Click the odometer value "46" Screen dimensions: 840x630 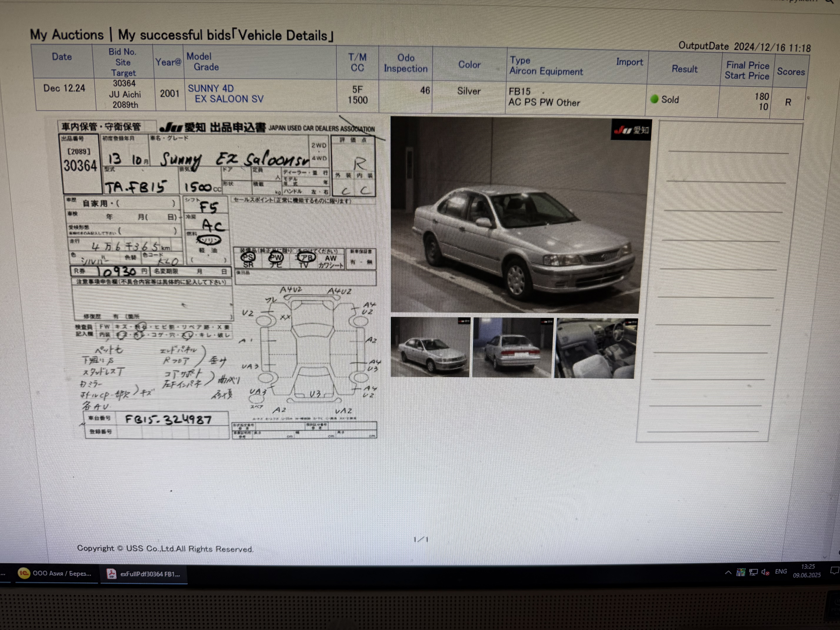pos(425,90)
